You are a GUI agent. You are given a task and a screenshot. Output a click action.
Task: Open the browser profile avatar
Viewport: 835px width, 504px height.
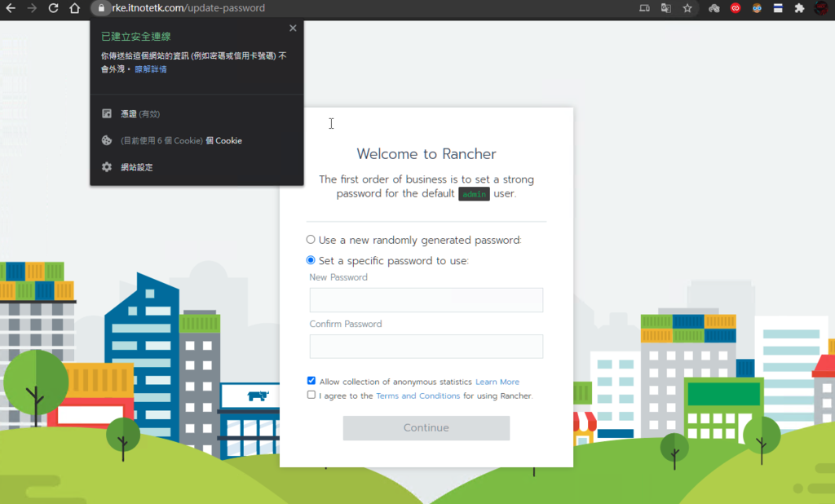tap(821, 8)
